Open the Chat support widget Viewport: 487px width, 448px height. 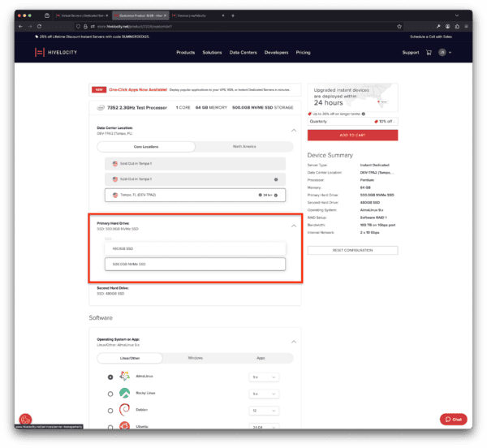453,420
